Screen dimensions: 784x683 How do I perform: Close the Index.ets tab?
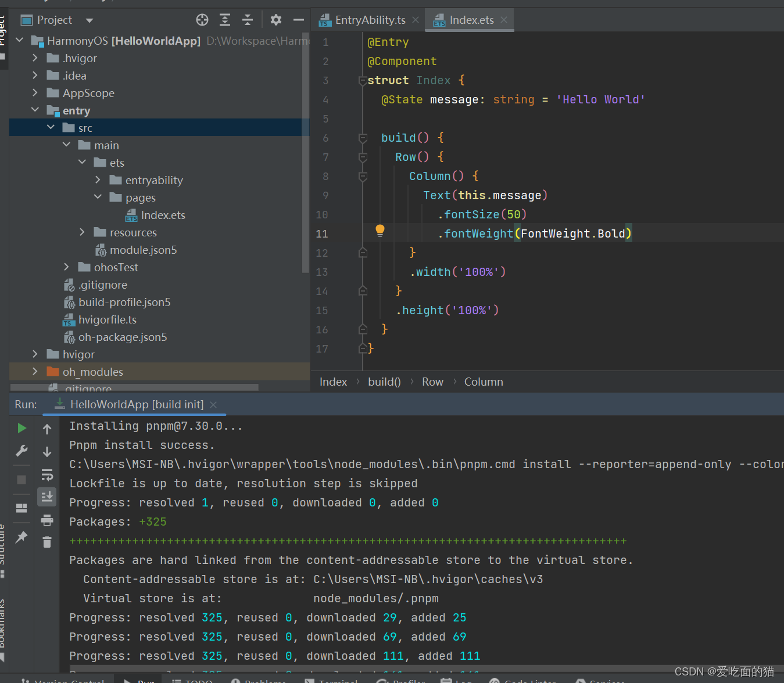click(504, 20)
